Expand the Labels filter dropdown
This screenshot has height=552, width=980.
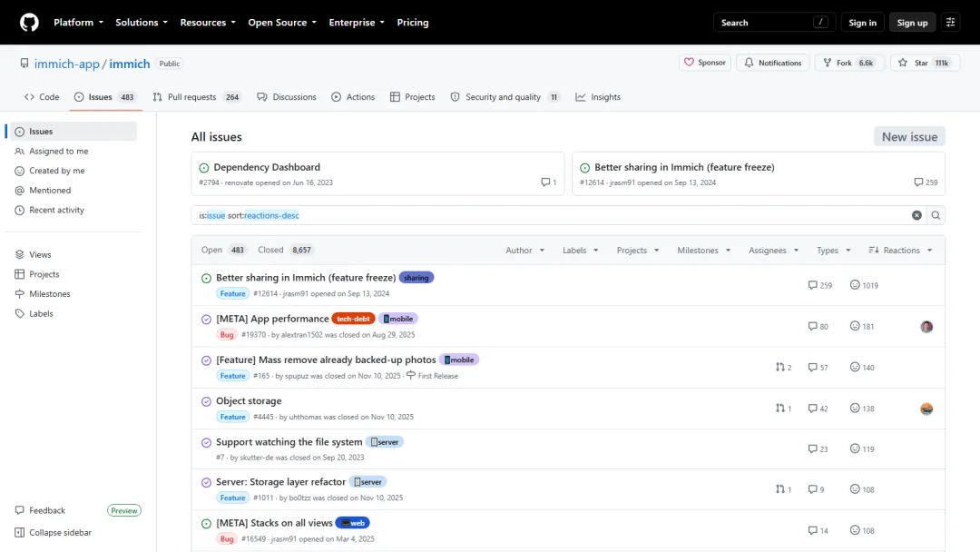(580, 250)
